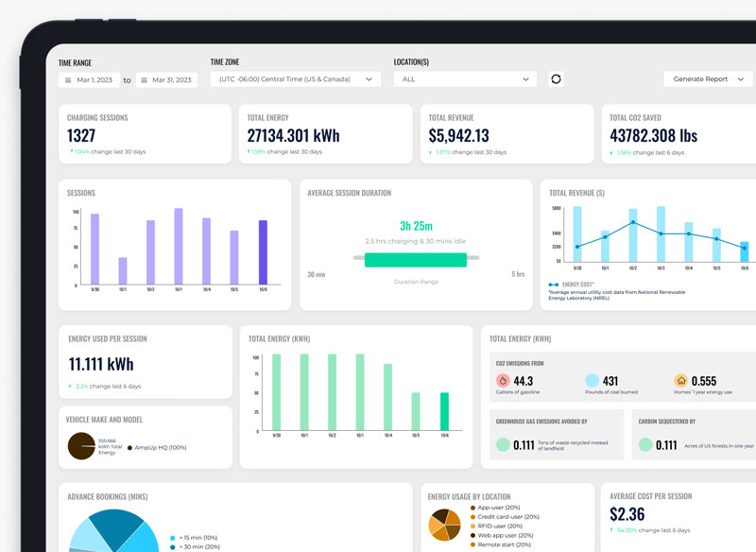
Task: Click the refresh icon next to Locations
Action: pos(556,79)
